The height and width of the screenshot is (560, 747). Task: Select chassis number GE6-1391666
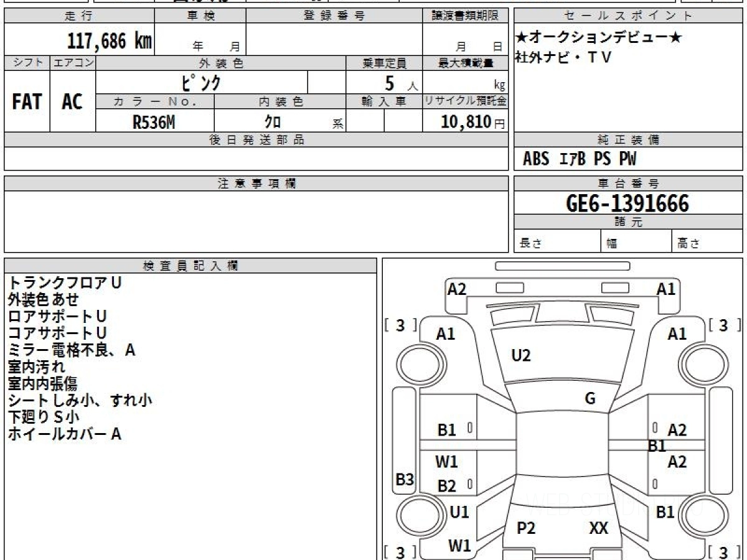point(627,203)
